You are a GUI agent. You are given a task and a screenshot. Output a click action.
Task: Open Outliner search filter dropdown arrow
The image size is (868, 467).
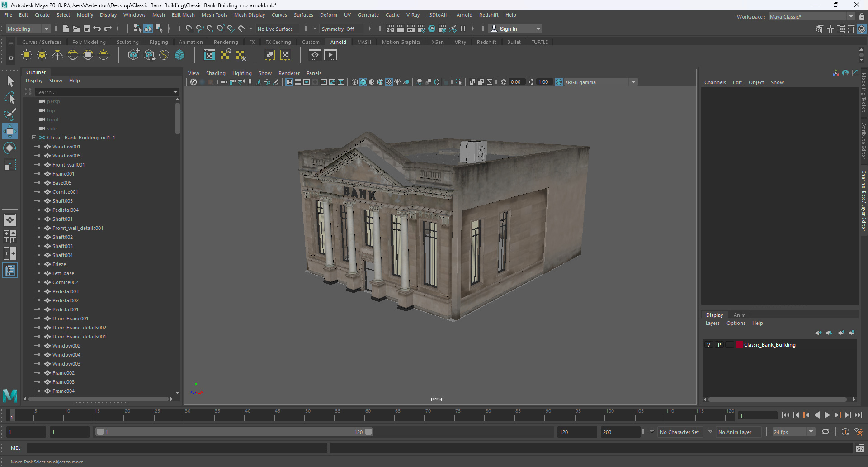[x=175, y=92]
